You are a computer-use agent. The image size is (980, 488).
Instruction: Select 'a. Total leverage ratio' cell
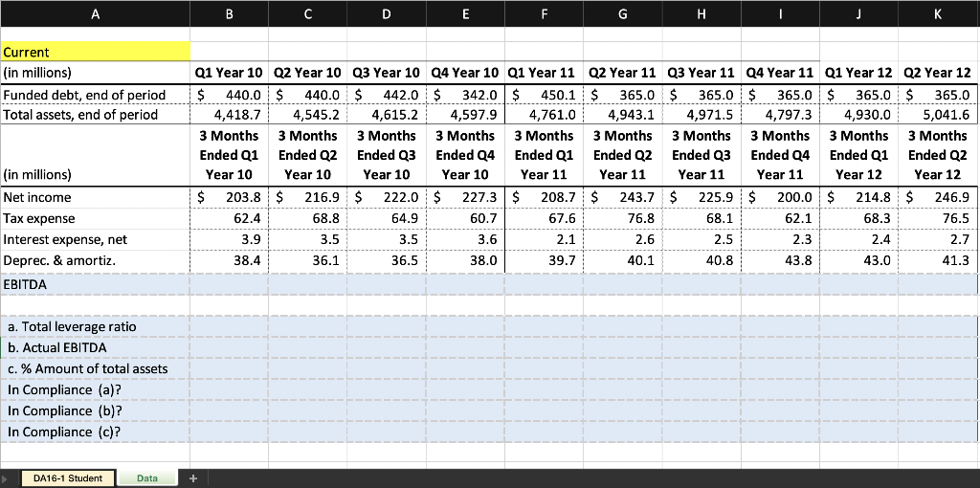pyautogui.click(x=95, y=327)
